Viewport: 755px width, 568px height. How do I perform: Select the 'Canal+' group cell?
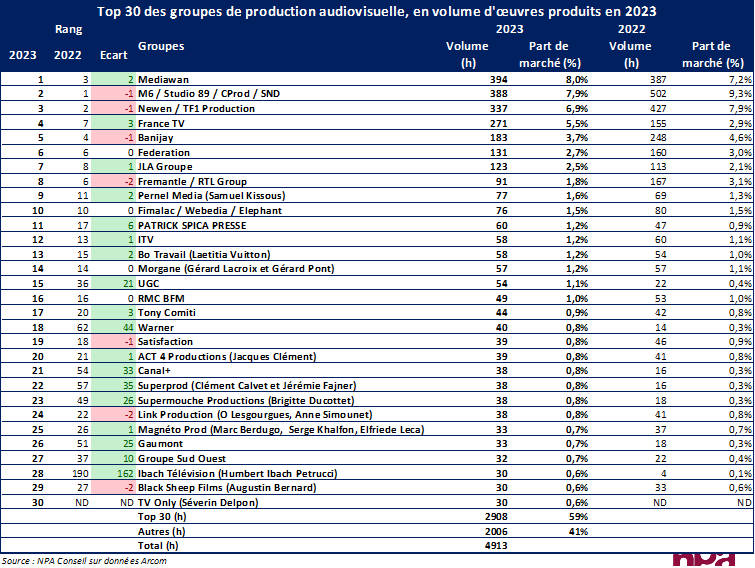pyautogui.click(x=154, y=370)
